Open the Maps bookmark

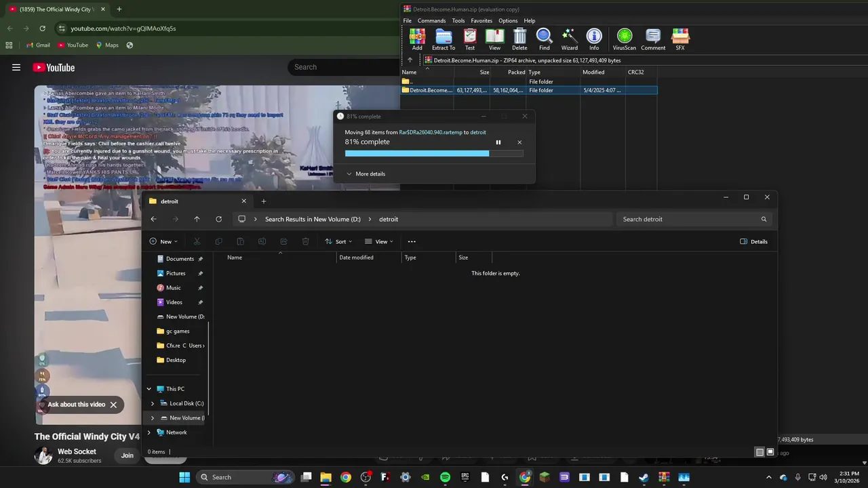pos(107,45)
